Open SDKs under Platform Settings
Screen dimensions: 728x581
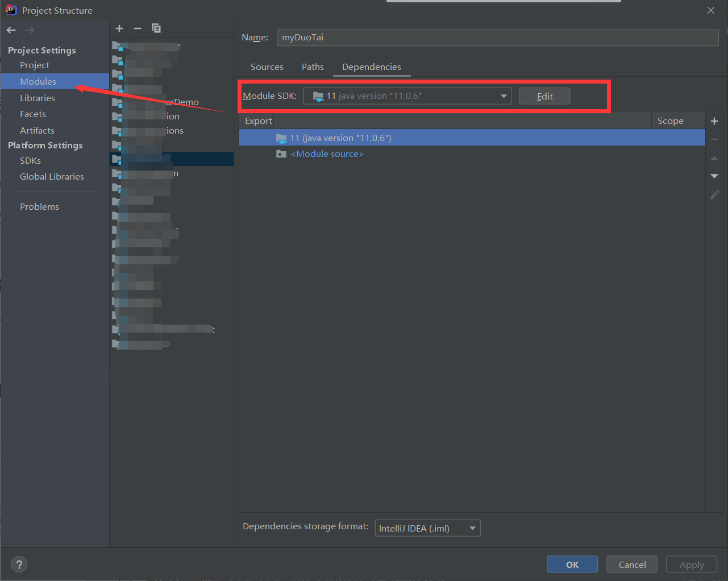tap(30, 160)
